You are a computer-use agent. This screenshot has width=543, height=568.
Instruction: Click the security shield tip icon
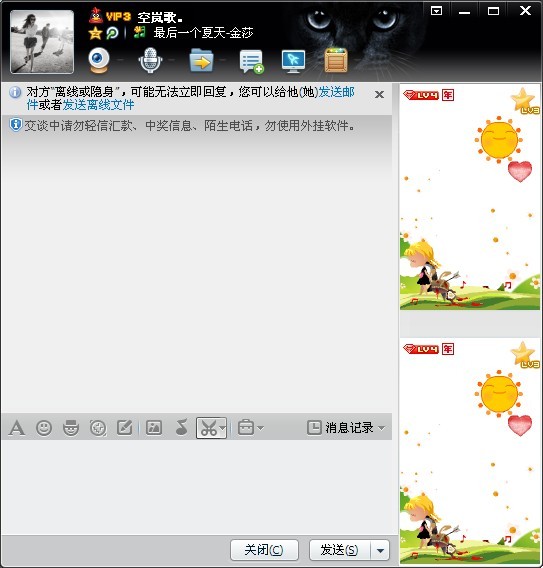point(15,125)
